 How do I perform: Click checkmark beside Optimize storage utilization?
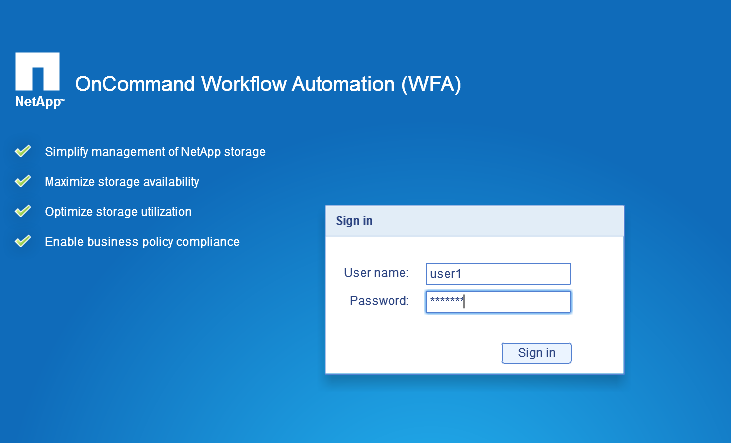coord(23,212)
